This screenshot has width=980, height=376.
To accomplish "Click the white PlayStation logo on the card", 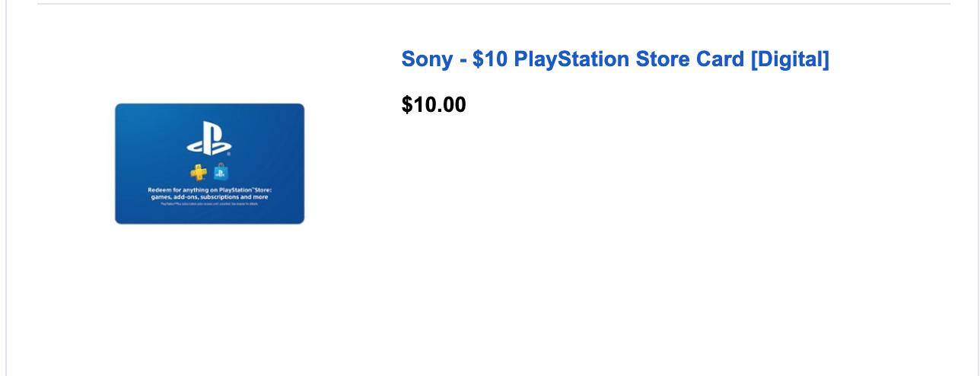I will click(x=208, y=139).
